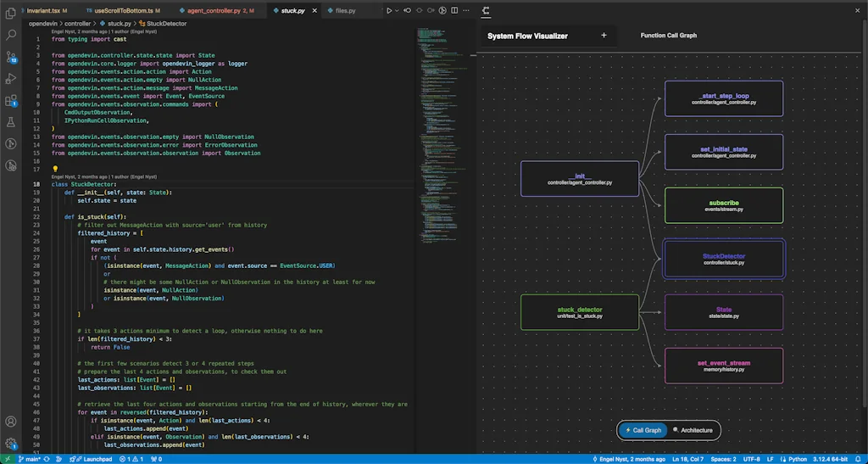The width and height of the screenshot is (868, 464).
Task: Click line number 36 in gutter
Action: click(36, 331)
